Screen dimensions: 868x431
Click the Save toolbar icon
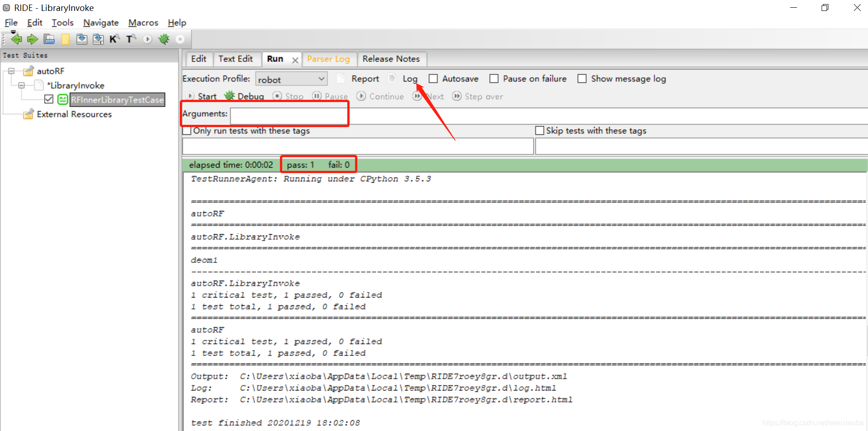coord(82,40)
